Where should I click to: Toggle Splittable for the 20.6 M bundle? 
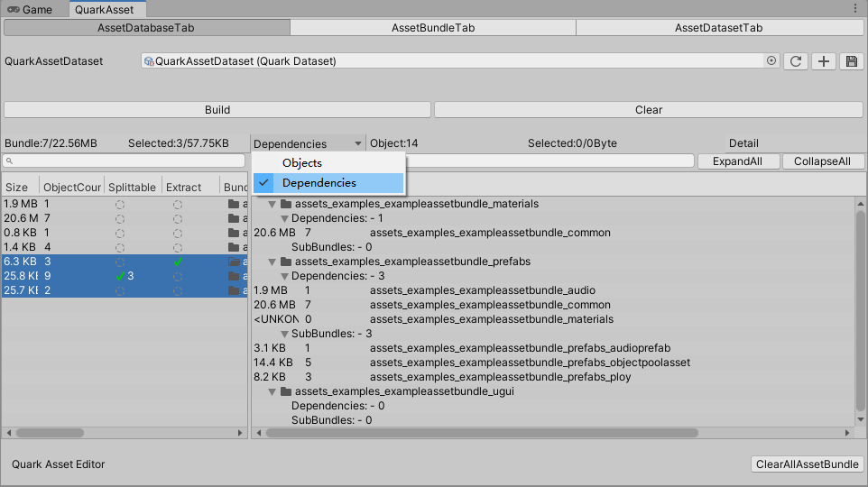[120, 218]
